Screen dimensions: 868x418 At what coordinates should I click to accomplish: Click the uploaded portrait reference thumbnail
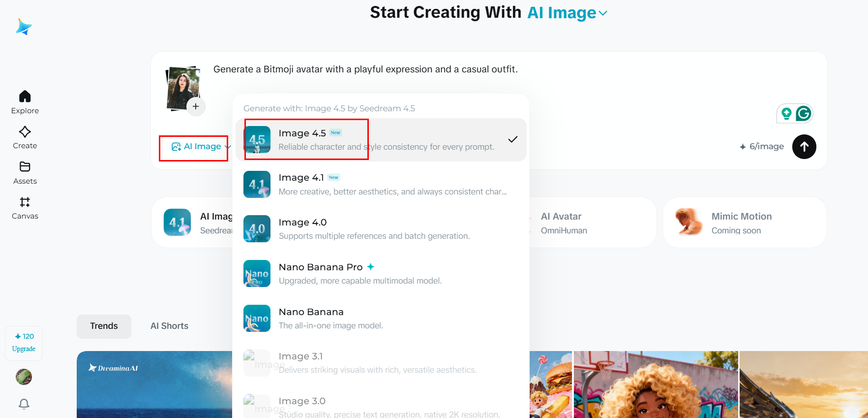pos(183,88)
